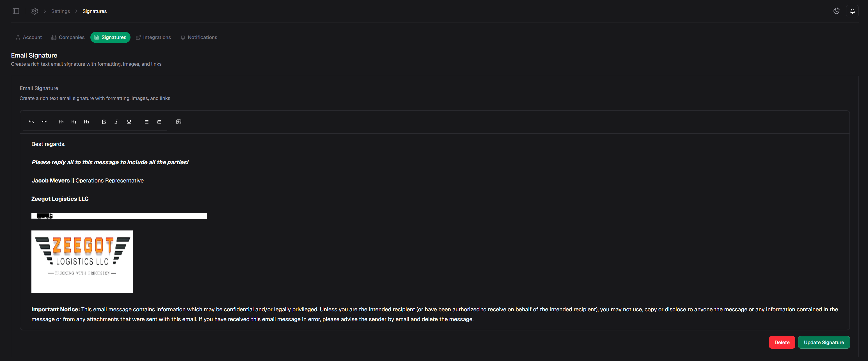
Task: Toggle the sidebar panel
Action: [16, 11]
